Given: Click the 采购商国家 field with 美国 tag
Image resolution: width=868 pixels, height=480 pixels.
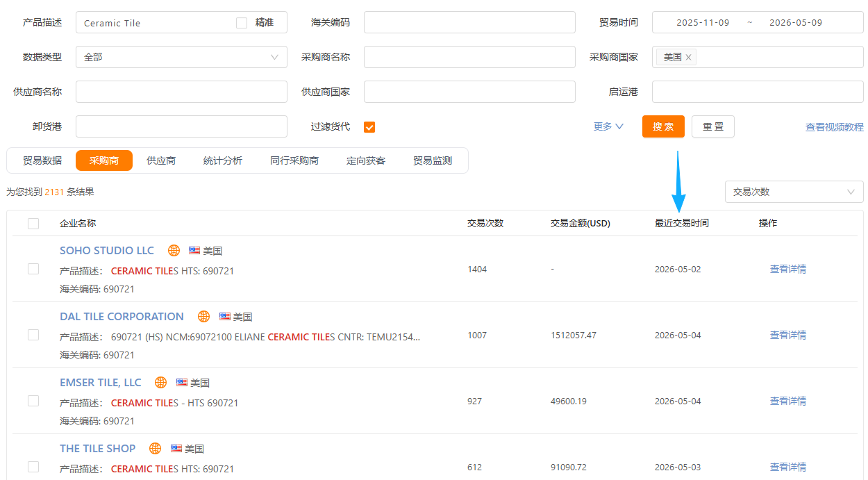Looking at the screenshot, I should pyautogui.click(x=758, y=57).
